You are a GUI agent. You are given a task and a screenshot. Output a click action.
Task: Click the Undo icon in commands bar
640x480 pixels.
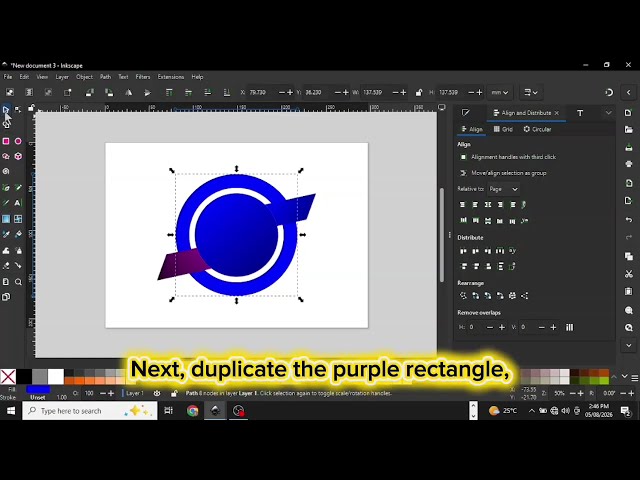[x=629, y=220]
